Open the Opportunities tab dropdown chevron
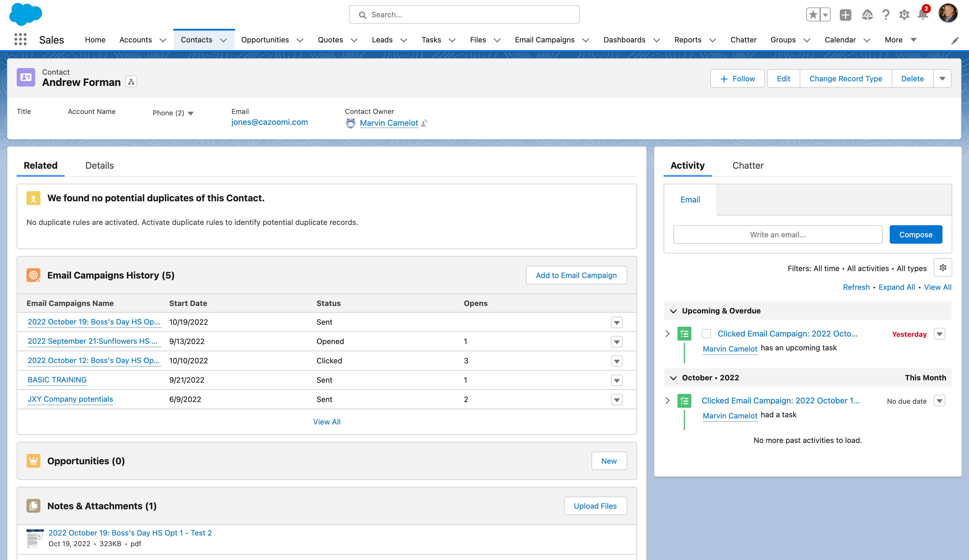The image size is (969, 560). click(300, 40)
